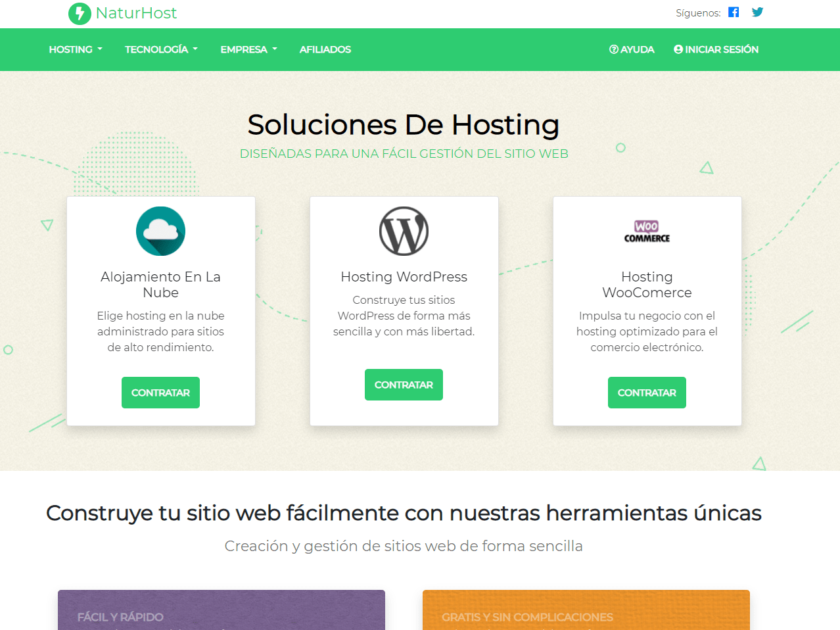Image resolution: width=840 pixels, height=630 pixels.
Task: Open the orange GRATIS Y SIN COMPLICACIONES card
Action: point(586,610)
